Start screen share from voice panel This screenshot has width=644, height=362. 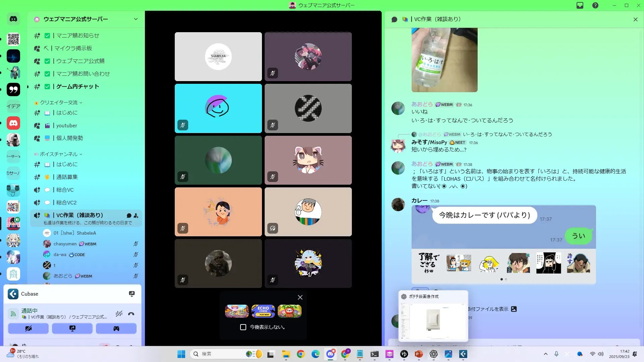pos(72,328)
